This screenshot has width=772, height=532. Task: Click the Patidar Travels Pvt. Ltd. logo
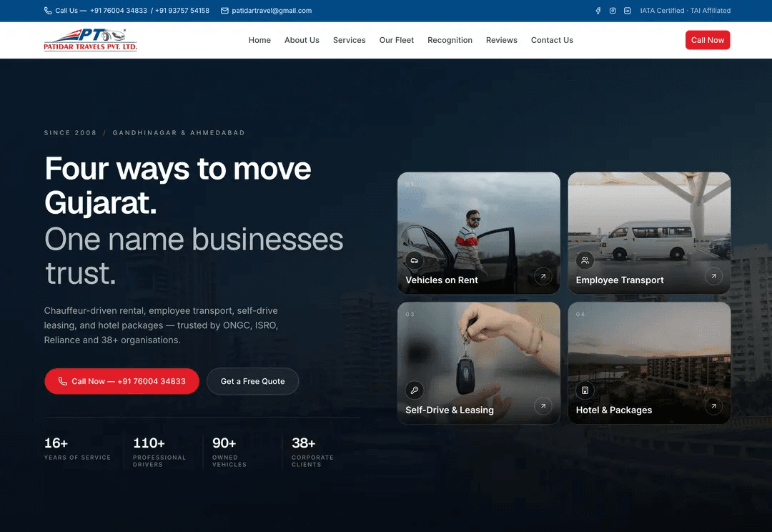pyautogui.click(x=91, y=40)
